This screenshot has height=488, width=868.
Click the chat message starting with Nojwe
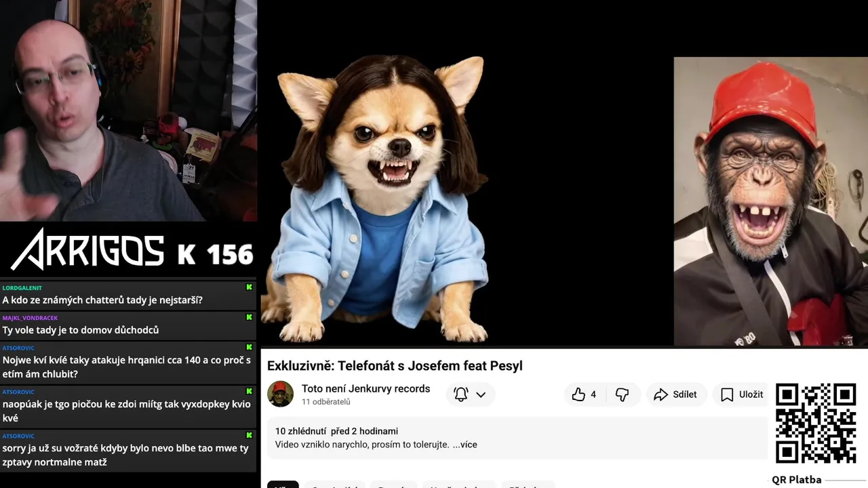click(127, 367)
